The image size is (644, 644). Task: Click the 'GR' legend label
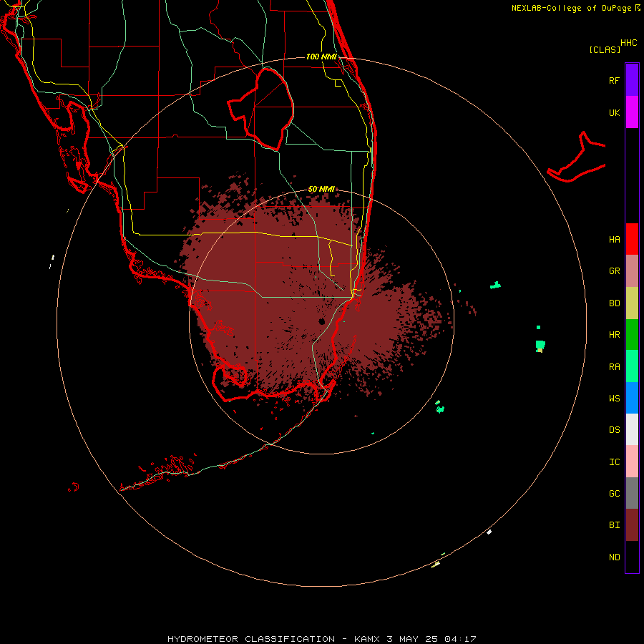[x=614, y=271]
